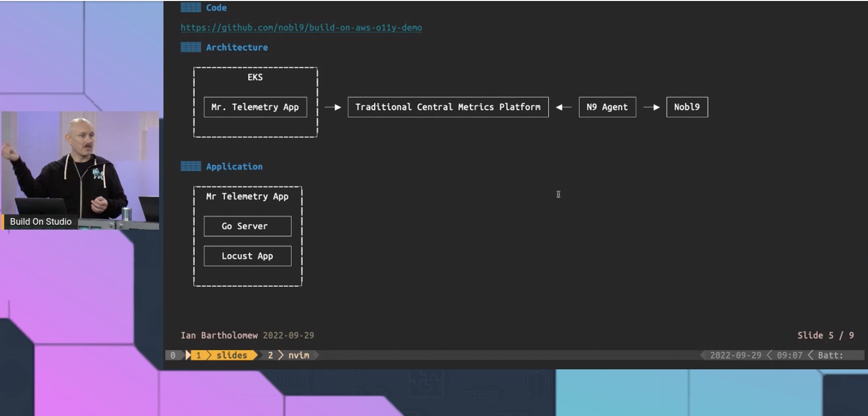
Task: Select the Nobl9 box
Action: coord(687,107)
